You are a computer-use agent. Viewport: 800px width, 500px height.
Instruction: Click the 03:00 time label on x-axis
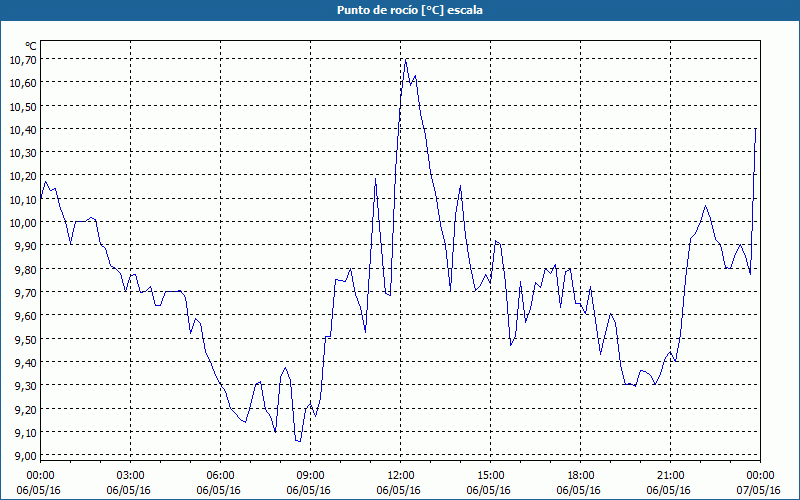point(131,476)
